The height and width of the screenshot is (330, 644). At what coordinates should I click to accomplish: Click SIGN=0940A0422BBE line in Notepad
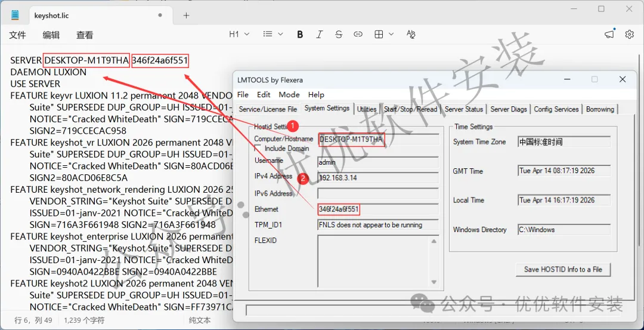[123, 272]
